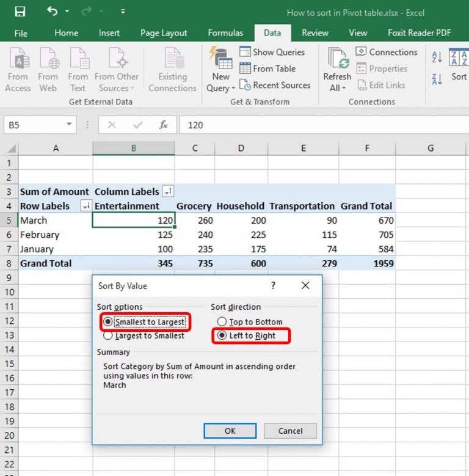Click the From Table icon

pos(245,68)
